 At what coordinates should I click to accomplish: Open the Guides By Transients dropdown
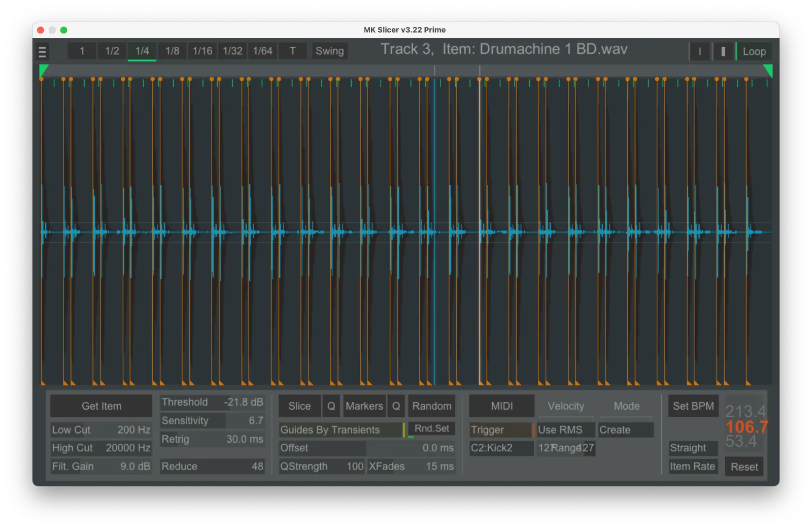pyautogui.click(x=342, y=430)
